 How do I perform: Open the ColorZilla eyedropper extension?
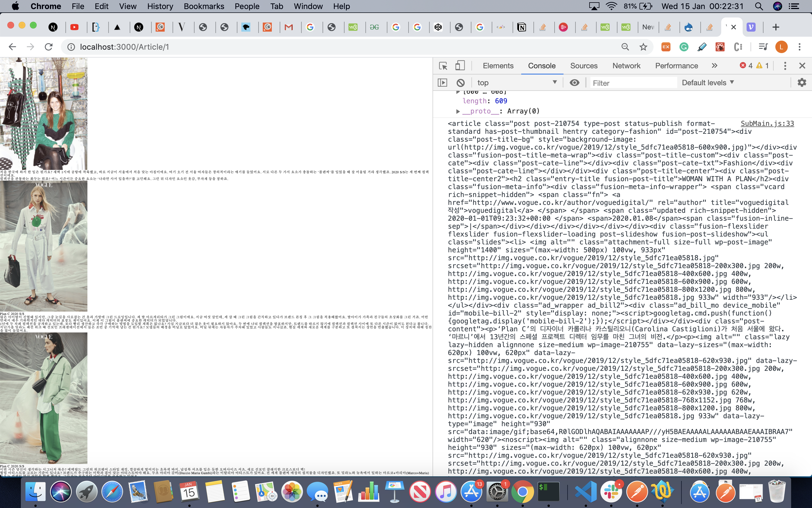coord(702,47)
